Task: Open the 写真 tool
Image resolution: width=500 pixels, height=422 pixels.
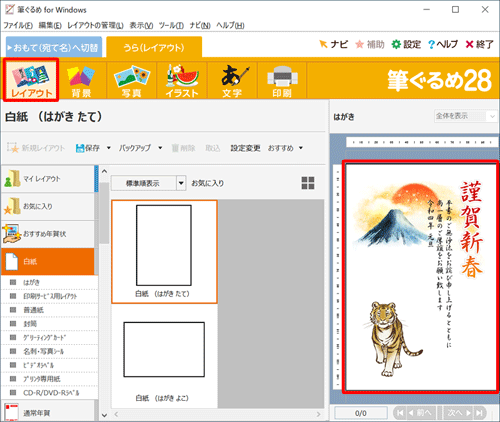Action: click(132, 80)
